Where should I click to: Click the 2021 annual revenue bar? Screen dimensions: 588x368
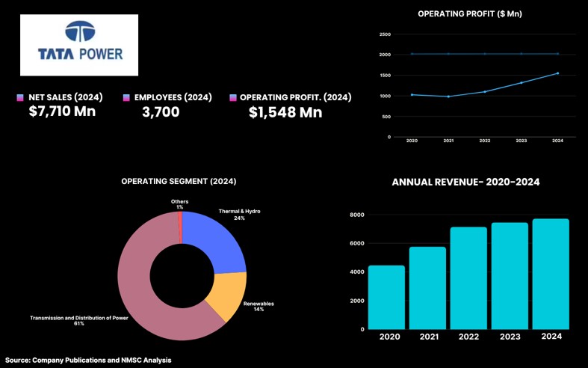427,288
